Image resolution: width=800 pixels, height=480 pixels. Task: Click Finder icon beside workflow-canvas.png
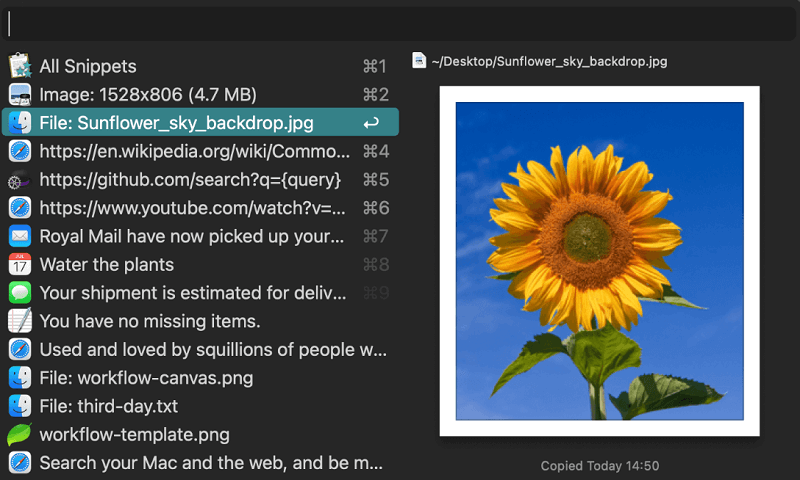tap(20, 377)
